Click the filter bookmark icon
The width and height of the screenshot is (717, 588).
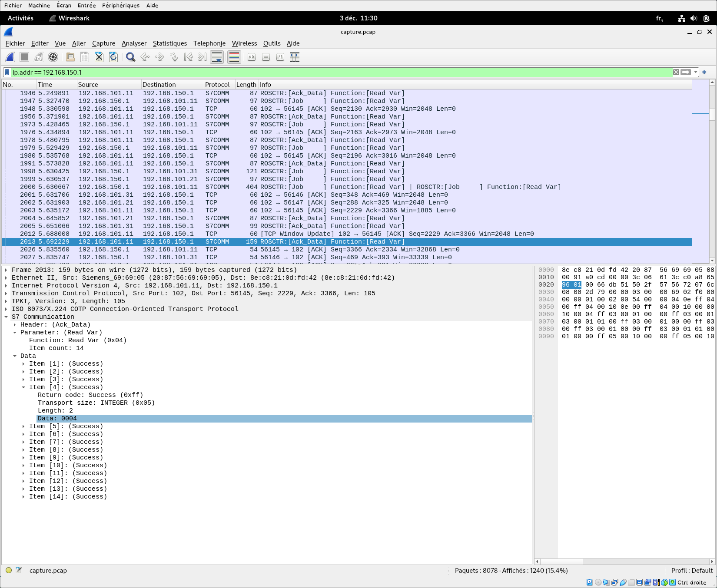pyautogui.click(x=7, y=72)
